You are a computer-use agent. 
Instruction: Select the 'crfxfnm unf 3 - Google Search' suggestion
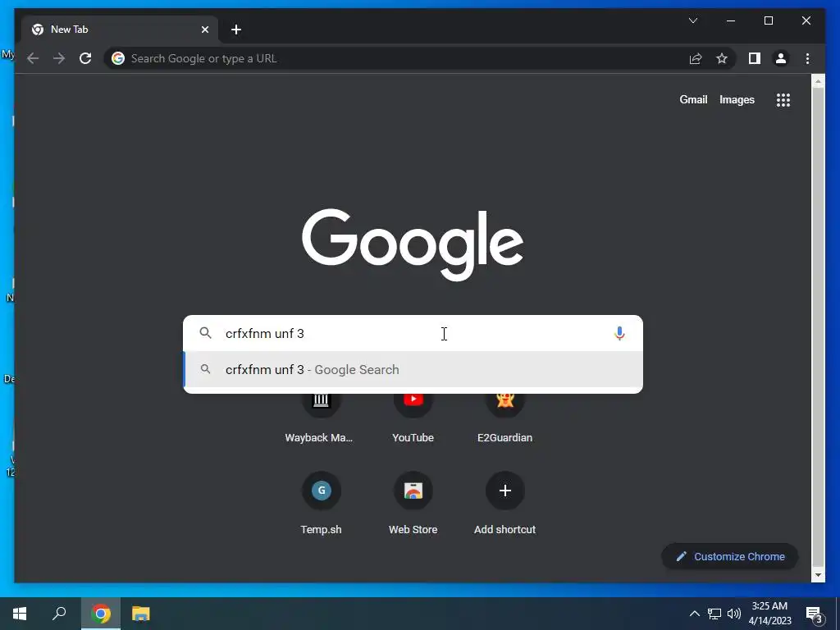click(x=413, y=370)
